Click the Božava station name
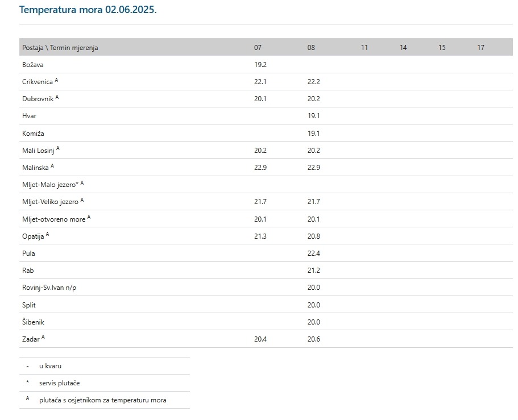 coord(33,65)
